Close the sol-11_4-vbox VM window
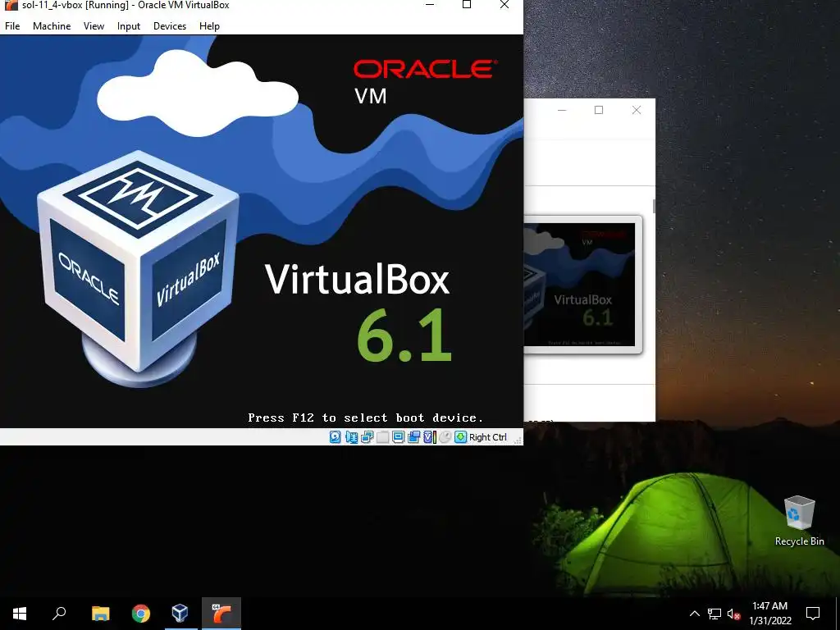 (504, 5)
